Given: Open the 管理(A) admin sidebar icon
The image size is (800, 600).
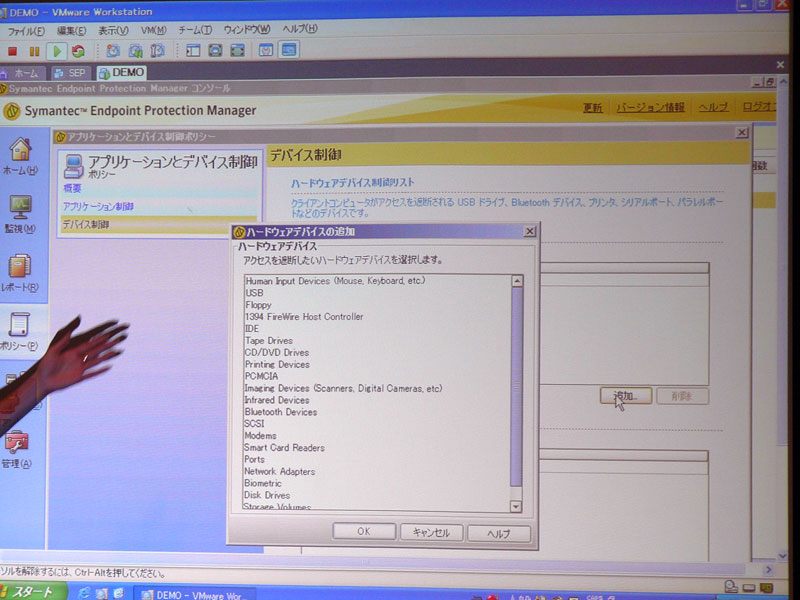Looking at the screenshot, I should pos(17,449).
